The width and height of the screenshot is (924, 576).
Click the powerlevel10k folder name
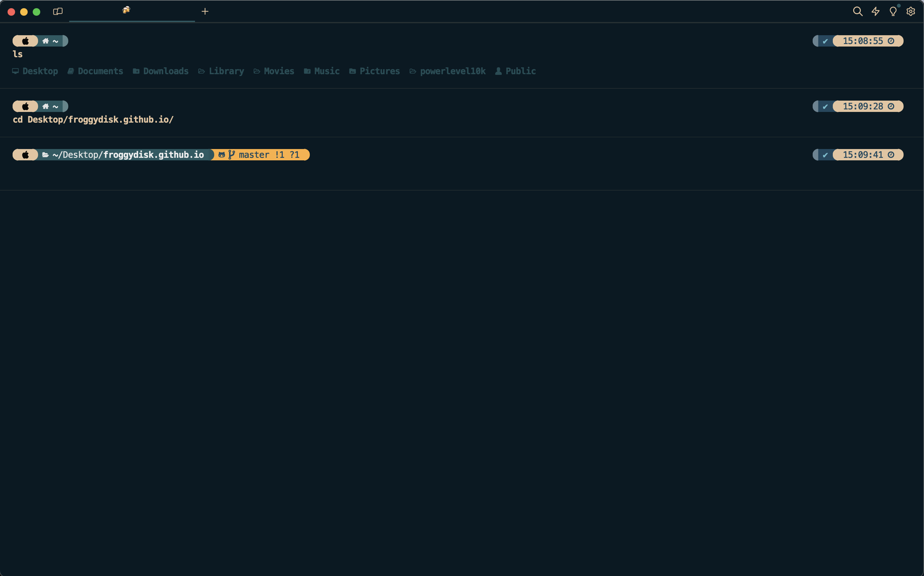pyautogui.click(x=452, y=71)
